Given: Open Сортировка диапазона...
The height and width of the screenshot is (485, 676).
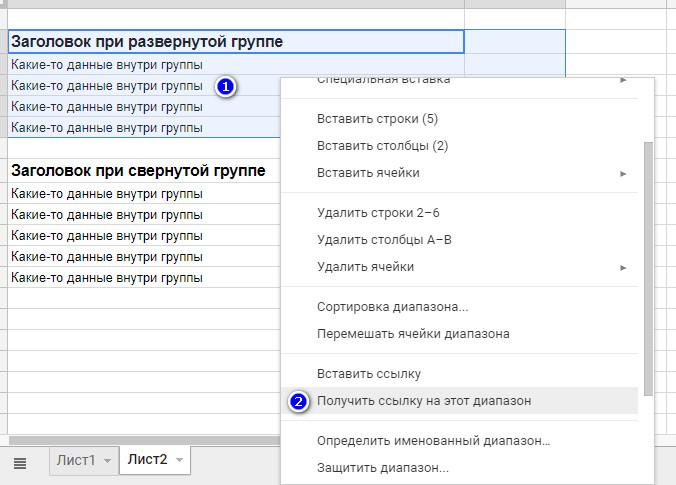Looking at the screenshot, I should click(460, 307).
